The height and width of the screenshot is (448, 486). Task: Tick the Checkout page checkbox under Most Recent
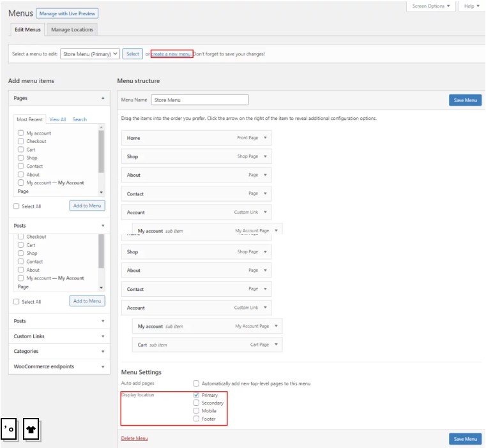click(x=21, y=141)
